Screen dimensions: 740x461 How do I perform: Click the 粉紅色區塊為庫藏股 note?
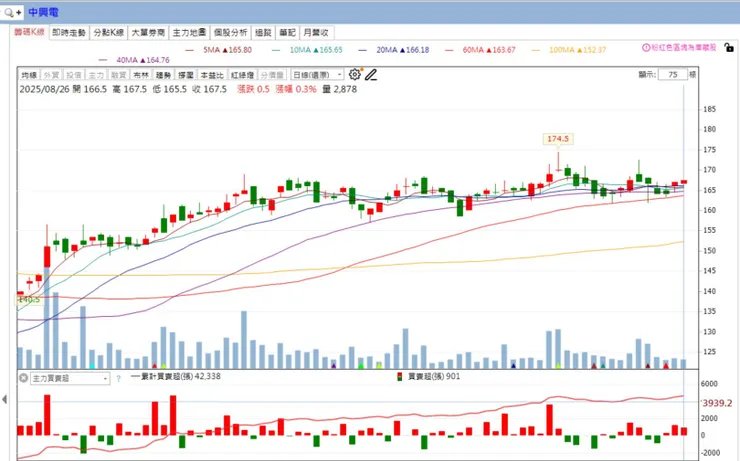tap(683, 48)
